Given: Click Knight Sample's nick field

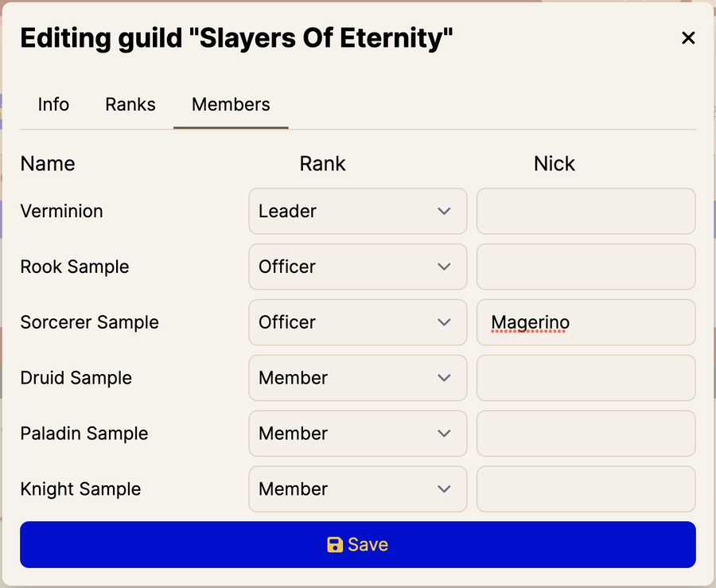Looking at the screenshot, I should 586,489.
